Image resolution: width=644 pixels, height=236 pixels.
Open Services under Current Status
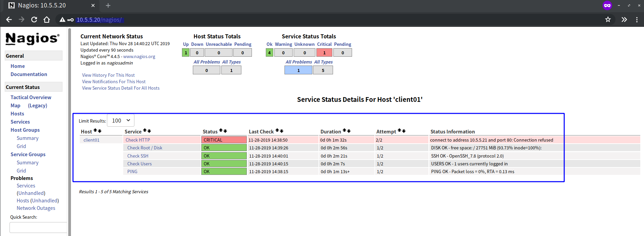pos(20,122)
